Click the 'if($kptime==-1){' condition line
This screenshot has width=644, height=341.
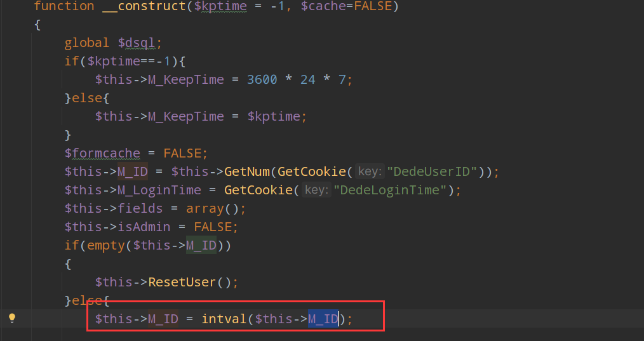pos(125,61)
